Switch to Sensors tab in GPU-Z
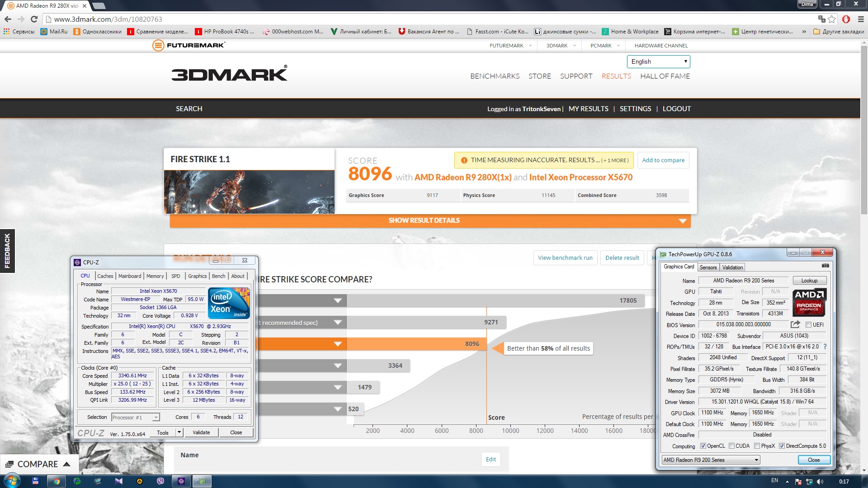 (x=708, y=267)
